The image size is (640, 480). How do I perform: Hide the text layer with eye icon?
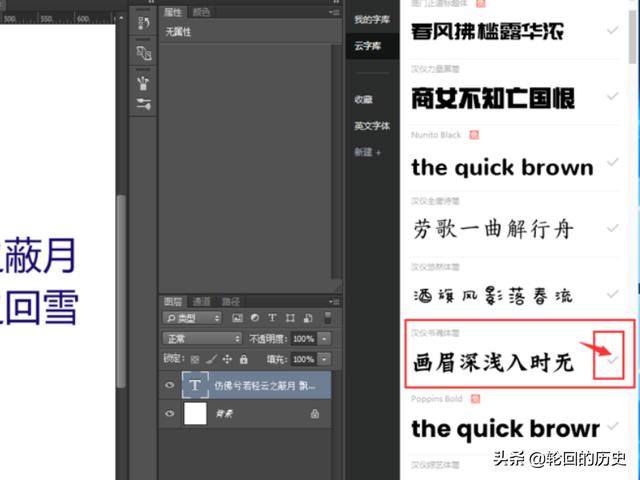tap(169, 385)
